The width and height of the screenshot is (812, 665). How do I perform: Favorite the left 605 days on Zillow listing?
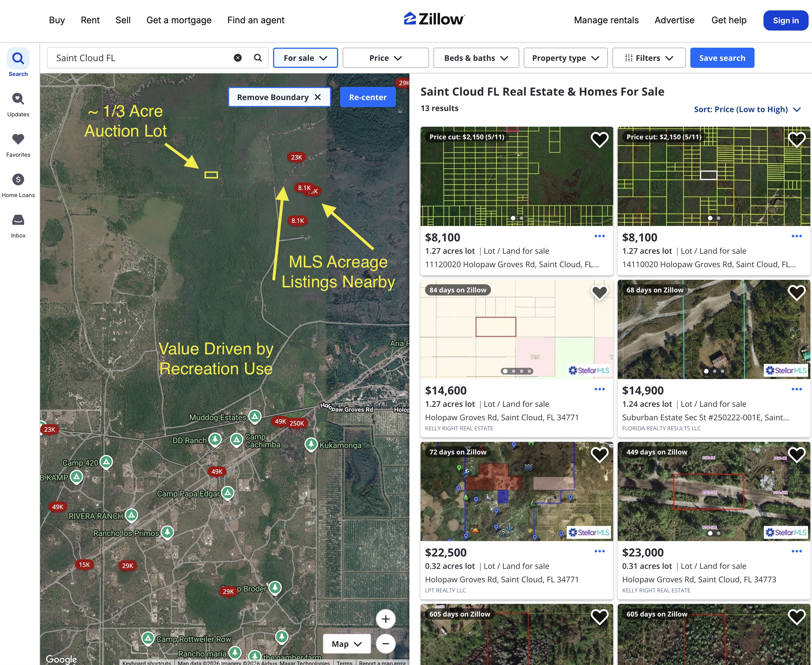599,617
